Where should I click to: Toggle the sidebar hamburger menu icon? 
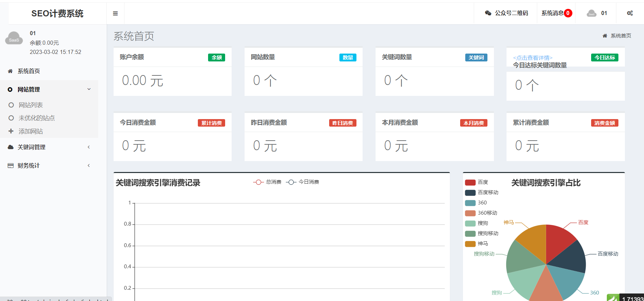pos(115,13)
